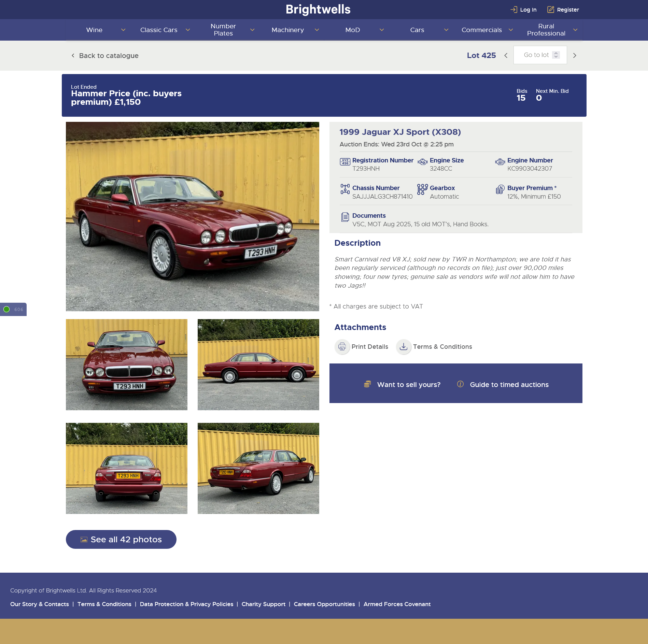Expand the Commercials menu chevron

(x=511, y=30)
